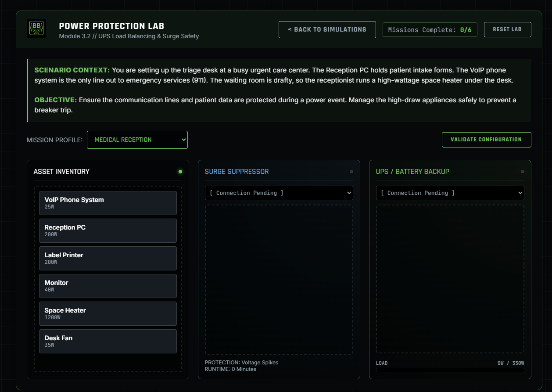
Task: Go back to simulations
Action: (327, 29)
